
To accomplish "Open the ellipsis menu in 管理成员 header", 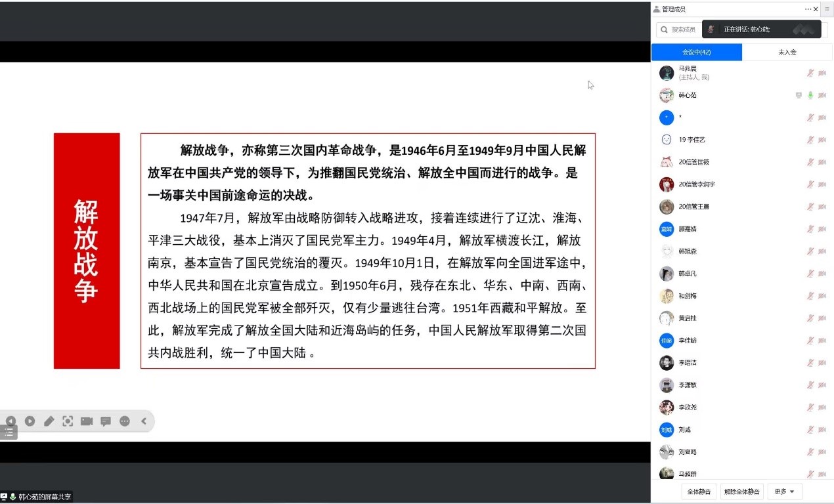I will pyautogui.click(x=808, y=9).
